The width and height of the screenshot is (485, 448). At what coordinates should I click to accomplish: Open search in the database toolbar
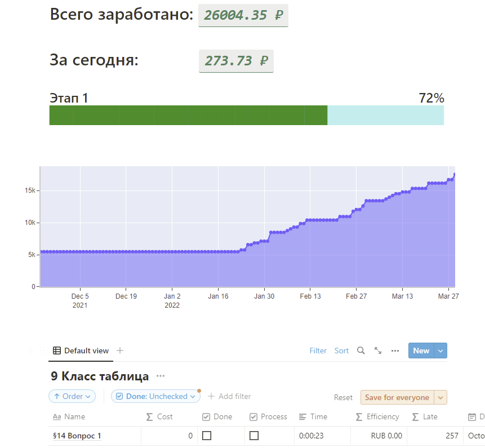coord(361,351)
